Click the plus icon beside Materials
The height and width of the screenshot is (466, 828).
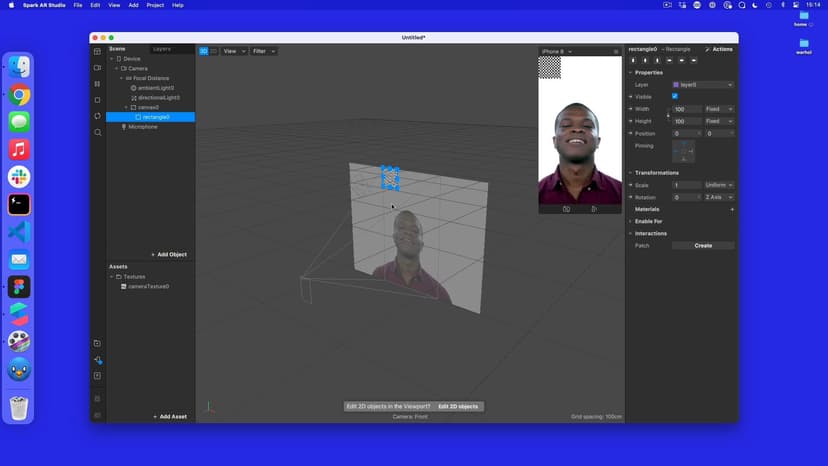(x=732, y=210)
